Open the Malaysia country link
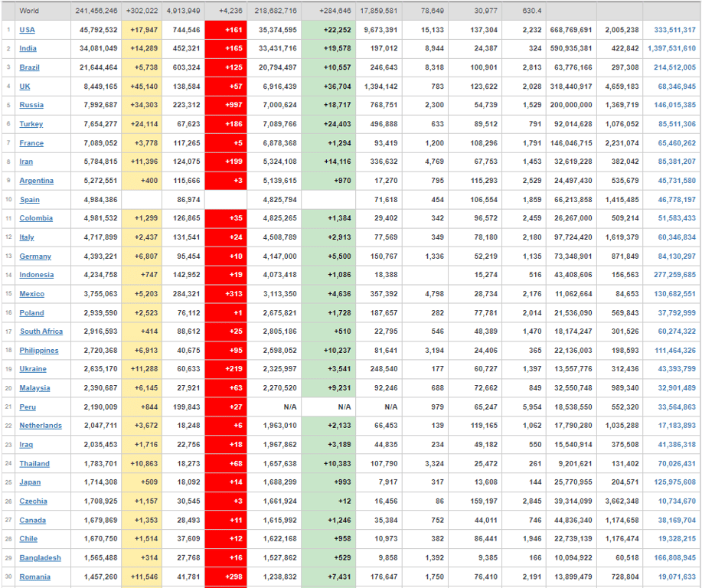This screenshot has height=588, width=702. [34, 388]
